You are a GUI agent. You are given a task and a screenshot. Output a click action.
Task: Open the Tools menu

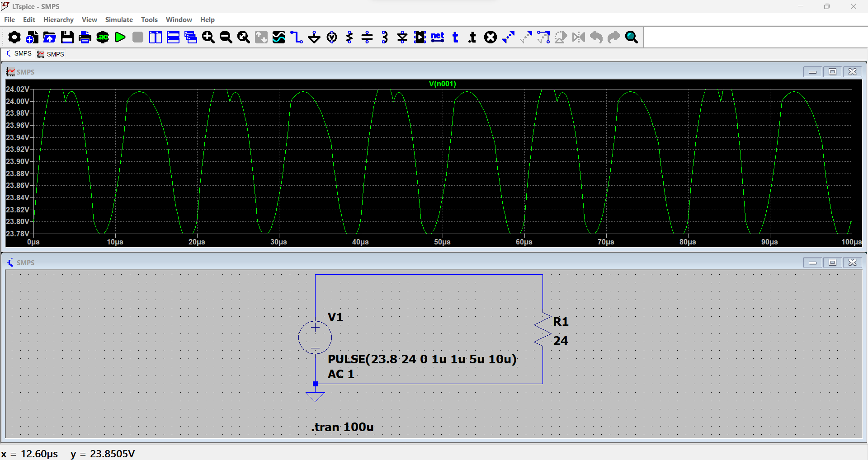(149, 20)
